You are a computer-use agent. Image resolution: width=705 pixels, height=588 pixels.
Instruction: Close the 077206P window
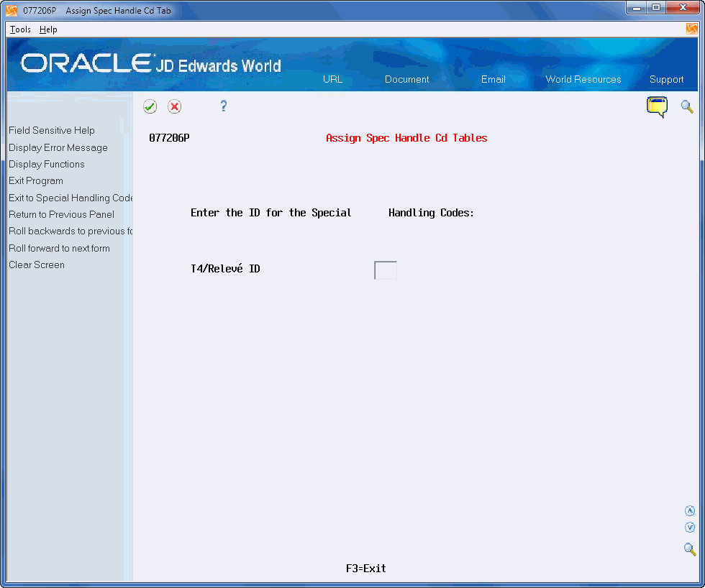[683, 8]
